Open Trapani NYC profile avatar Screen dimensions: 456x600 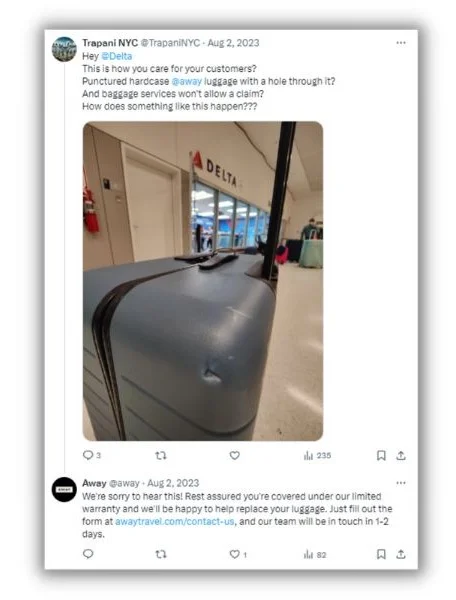(64, 49)
